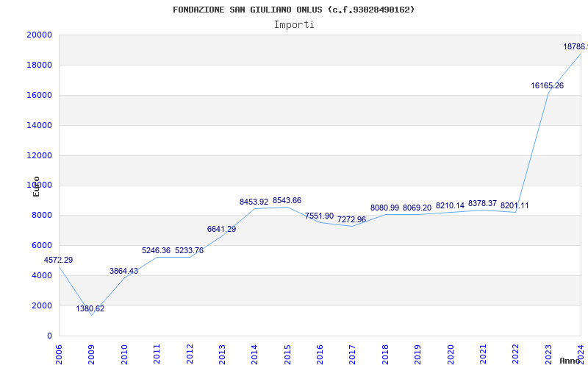Click the Importi subtitle

pyautogui.click(x=294, y=25)
